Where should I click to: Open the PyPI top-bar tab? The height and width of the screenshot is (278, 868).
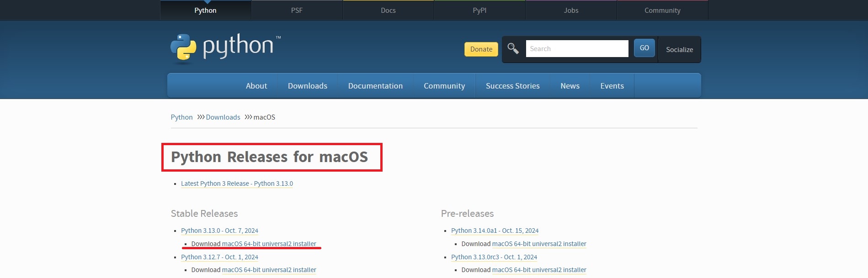479,10
